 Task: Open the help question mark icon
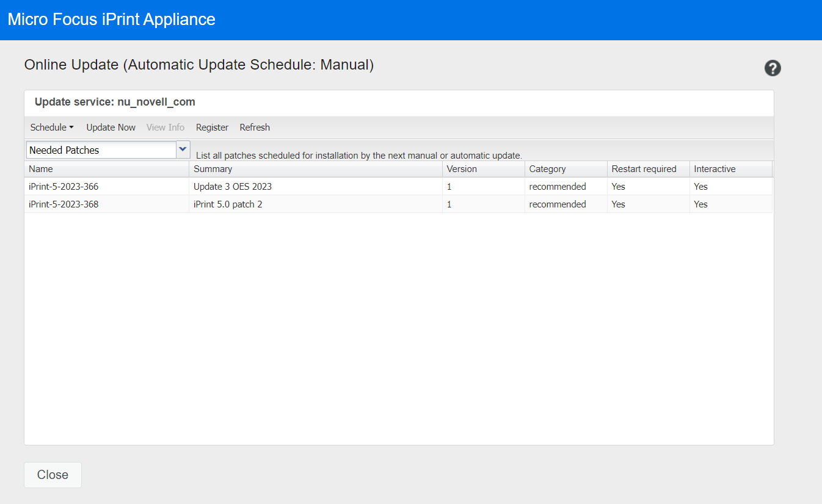(773, 68)
